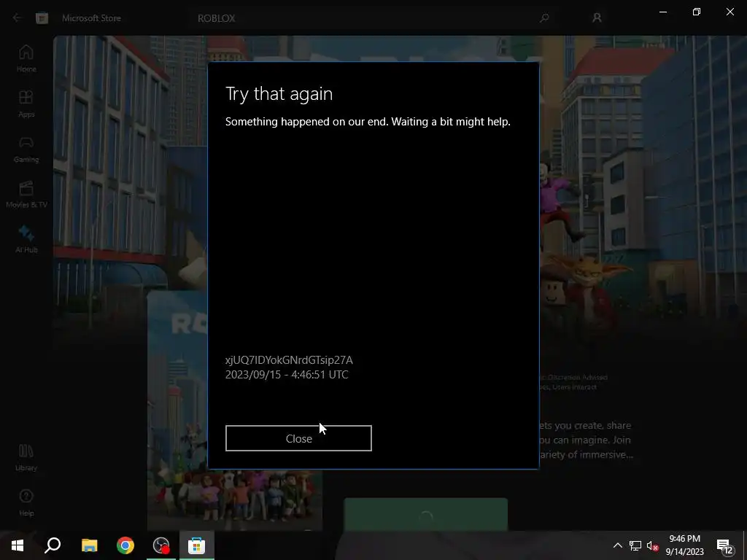Open the Windows Start menu

click(x=18, y=545)
